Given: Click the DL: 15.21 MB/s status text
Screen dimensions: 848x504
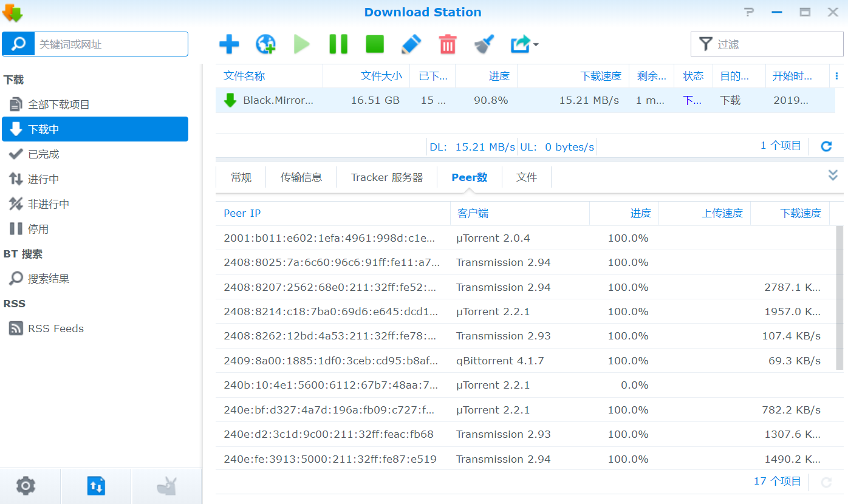Looking at the screenshot, I should point(472,147).
